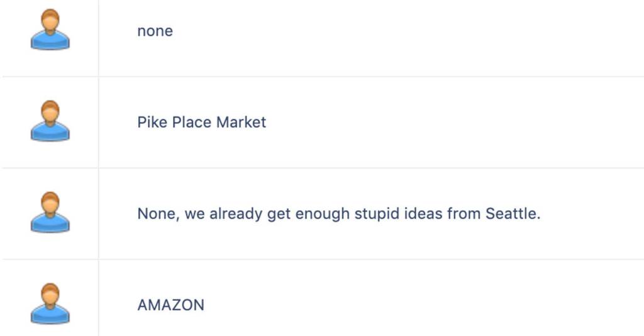Click the "Pike Place Market" response
Screen dimensions: 644x336
pyautogui.click(x=201, y=122)
